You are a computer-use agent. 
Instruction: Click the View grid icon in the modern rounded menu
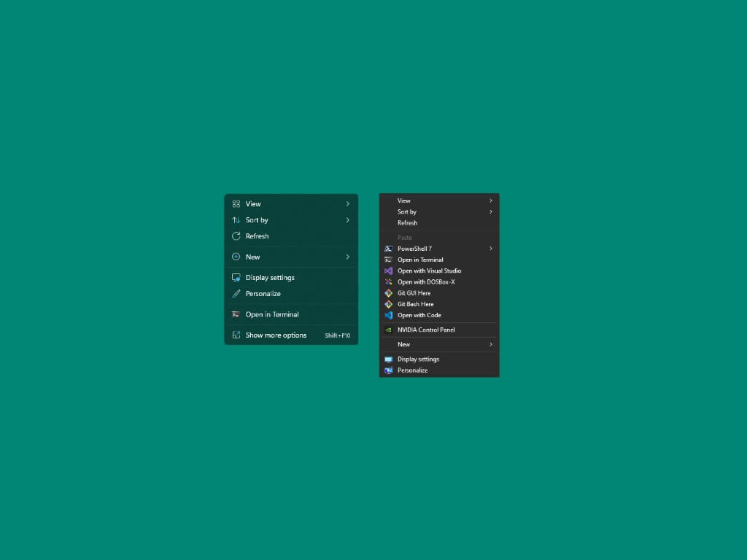pos(236,204)
